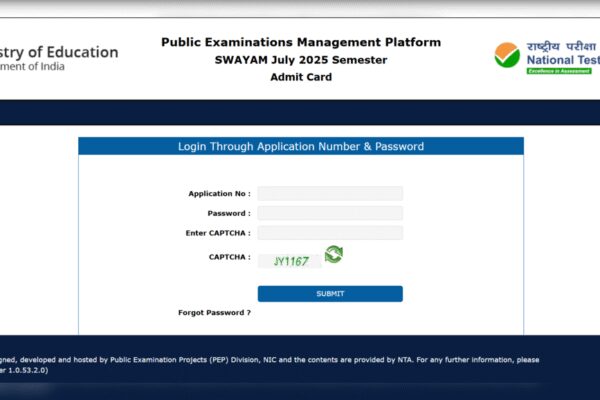Click the 'Application No :' label
The image size is (600, 400).
tap(219, 194)
